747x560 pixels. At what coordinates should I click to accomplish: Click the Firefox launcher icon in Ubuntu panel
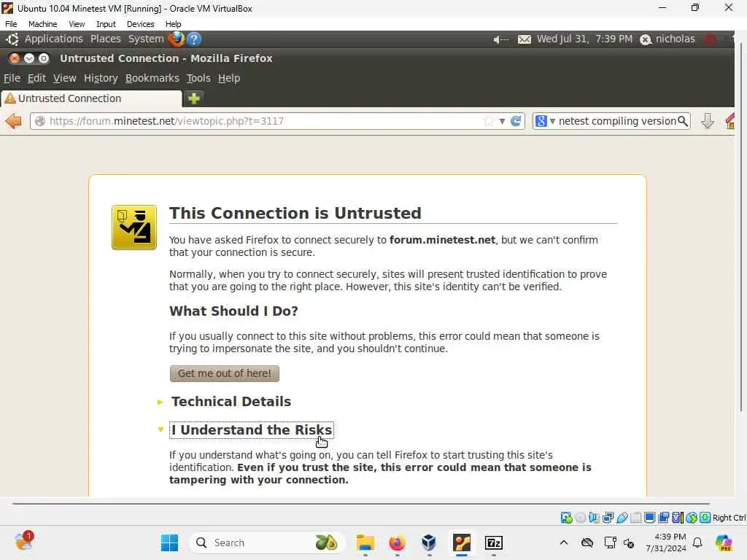tap(177, 39)
